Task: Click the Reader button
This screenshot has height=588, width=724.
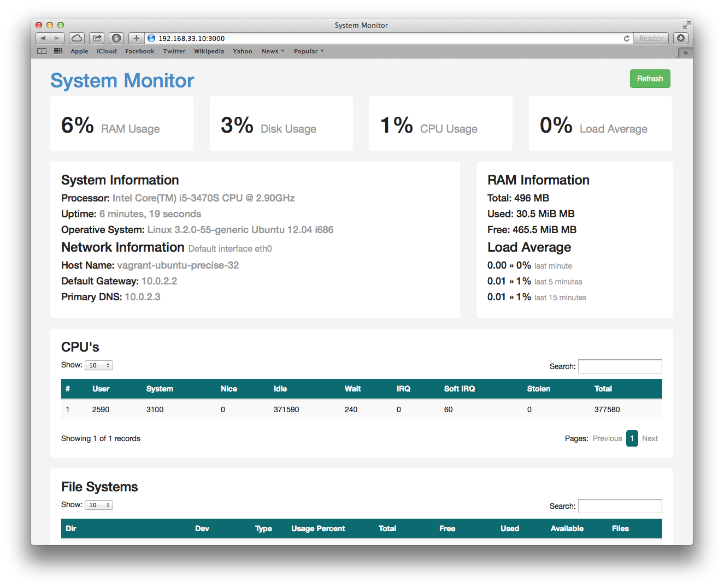Action: click(x=651, y=38)
